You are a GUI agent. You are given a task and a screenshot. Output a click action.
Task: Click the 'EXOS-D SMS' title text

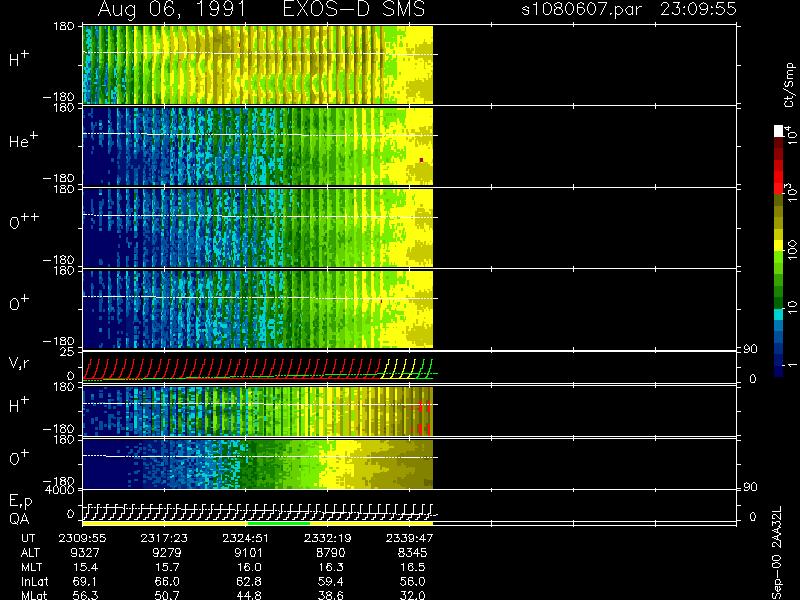click(354, 9)
